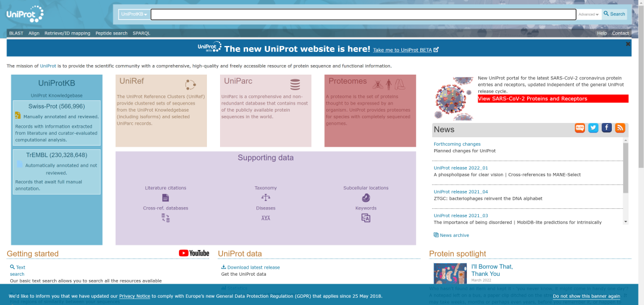Viewport: 644px width, 305px height.
Task: Open Text search help link
Action: coord(18,270)
